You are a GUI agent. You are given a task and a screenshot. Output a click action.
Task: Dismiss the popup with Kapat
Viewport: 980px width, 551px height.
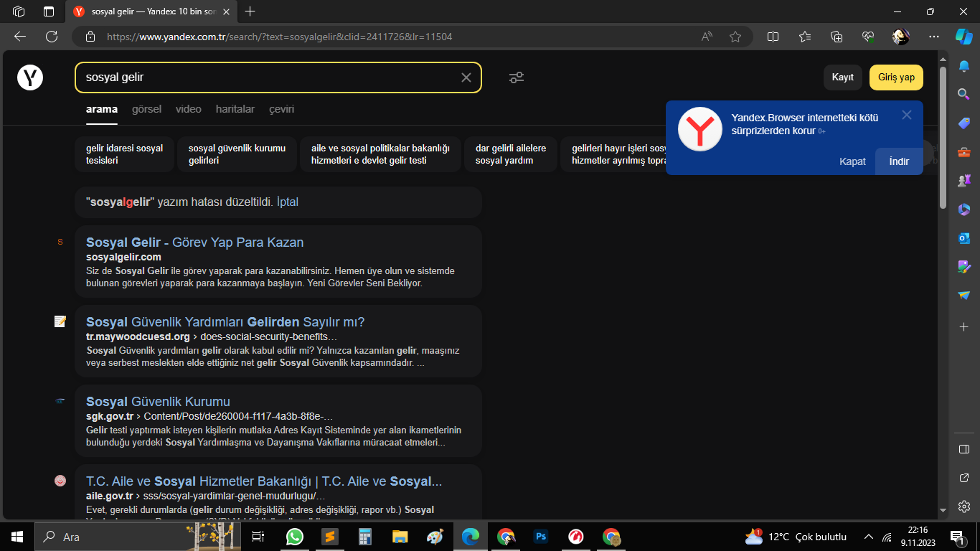pos(852,161)
